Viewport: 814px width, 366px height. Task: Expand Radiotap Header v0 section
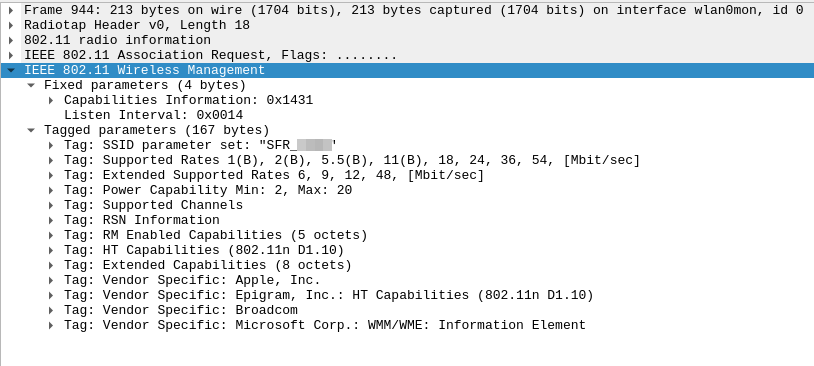(x=11, y=25)
